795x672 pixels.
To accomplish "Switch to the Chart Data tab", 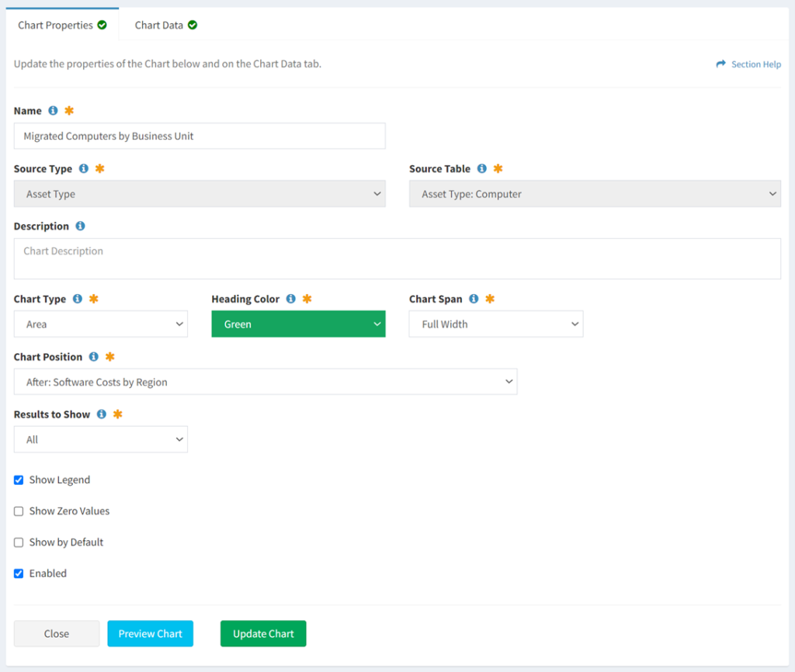I will pos(158,24).
